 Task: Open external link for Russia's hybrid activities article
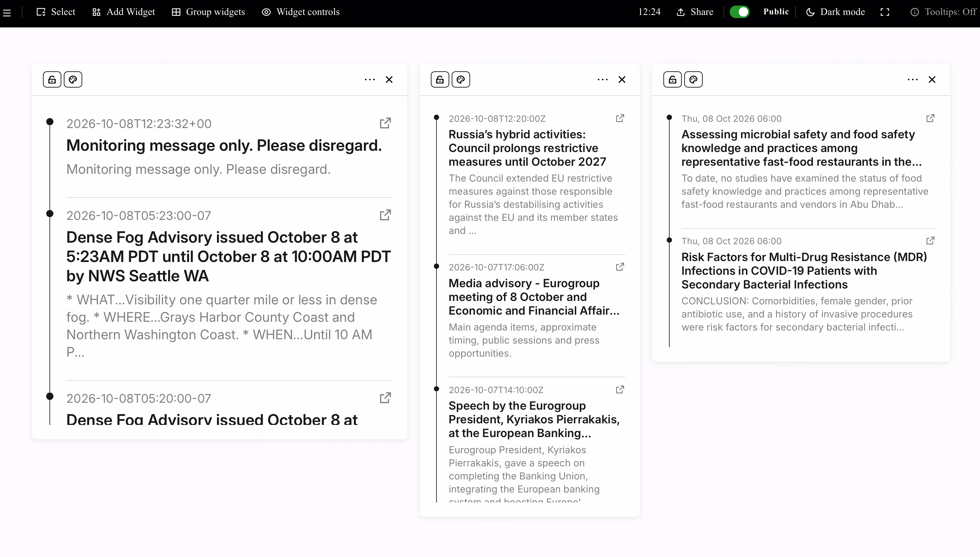click(620, 118)
